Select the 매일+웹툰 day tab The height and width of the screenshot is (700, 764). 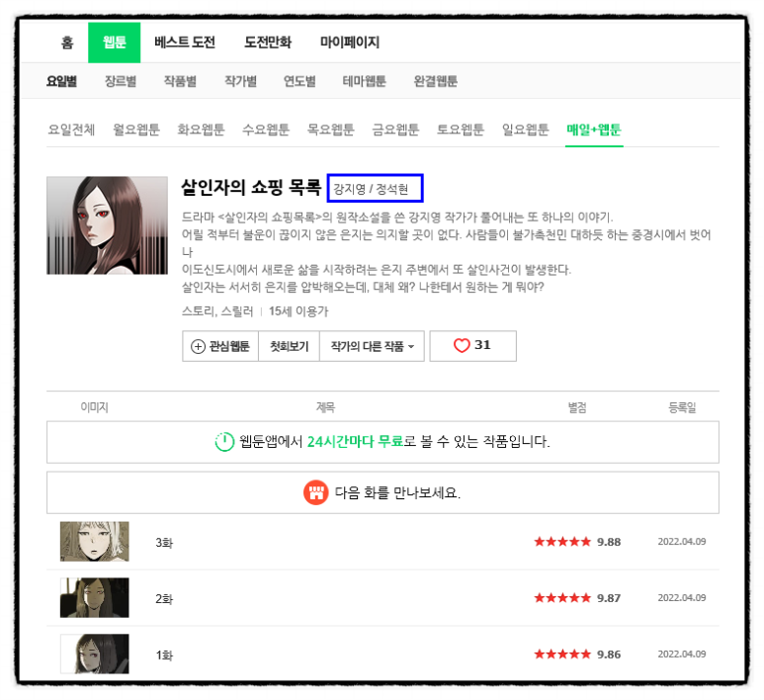(x=593, y=130)
